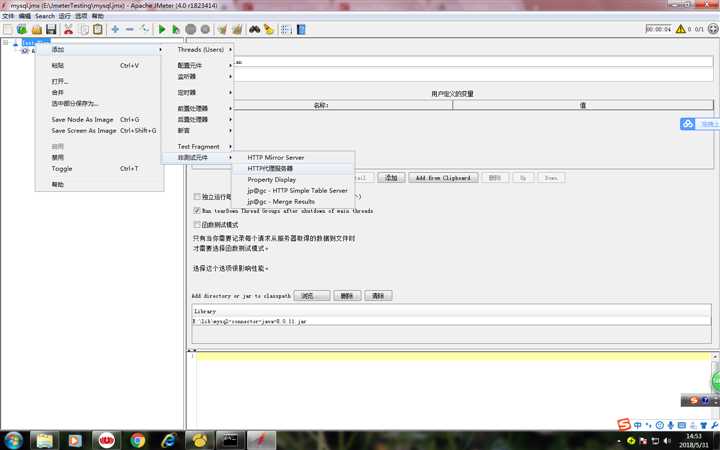Click the New test plan toolbar icon
720x450 pixels.
point(8,29)
